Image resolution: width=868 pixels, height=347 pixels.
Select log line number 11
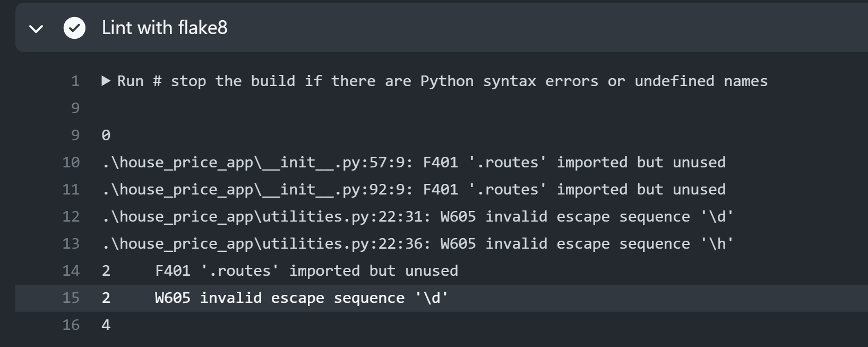point(71,190)
